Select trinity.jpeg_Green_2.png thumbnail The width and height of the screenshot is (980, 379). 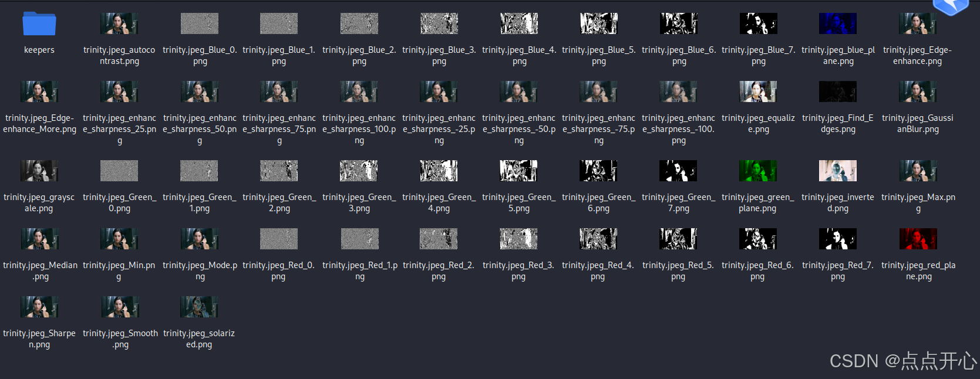click(x=279, y=171)
